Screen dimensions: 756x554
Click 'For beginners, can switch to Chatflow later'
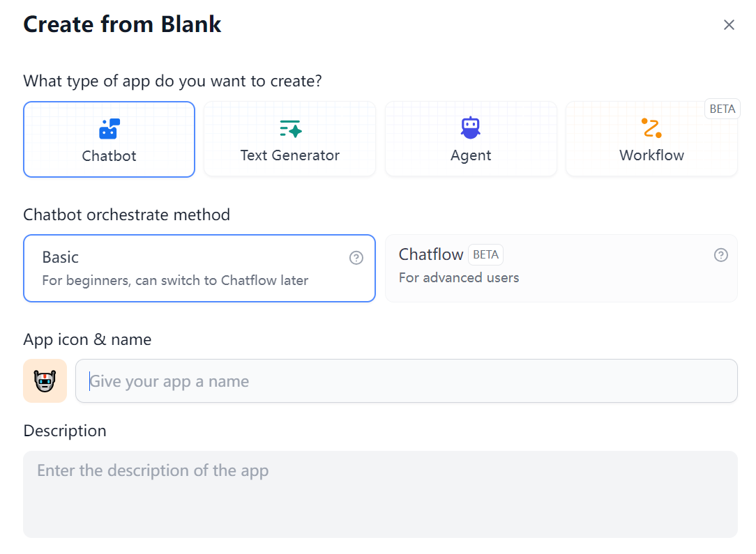tap(175, 280)
